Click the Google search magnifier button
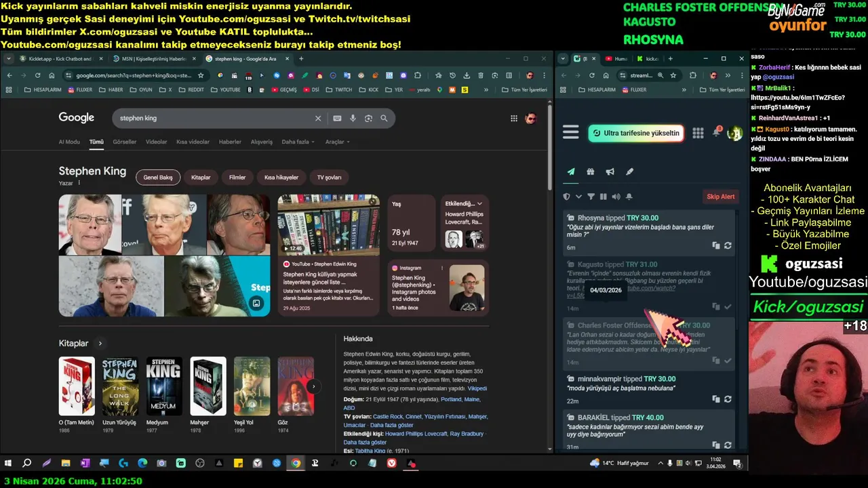The image size is (868, 488). (384, 118)
